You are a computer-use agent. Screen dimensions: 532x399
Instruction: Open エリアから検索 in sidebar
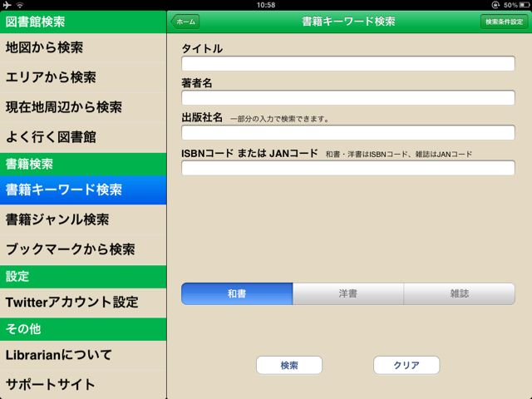click(x=83, y=77)
